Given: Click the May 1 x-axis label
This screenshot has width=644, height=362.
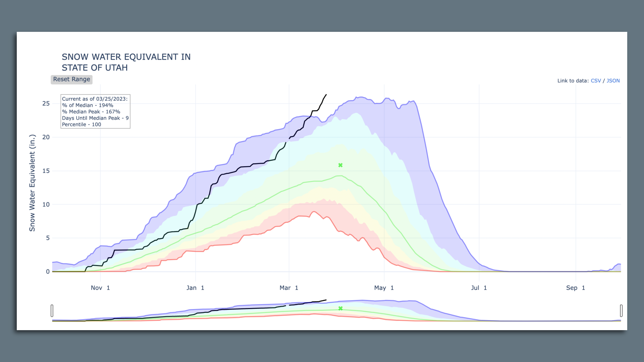Looking at the screenshot, I should pos(384,288).
